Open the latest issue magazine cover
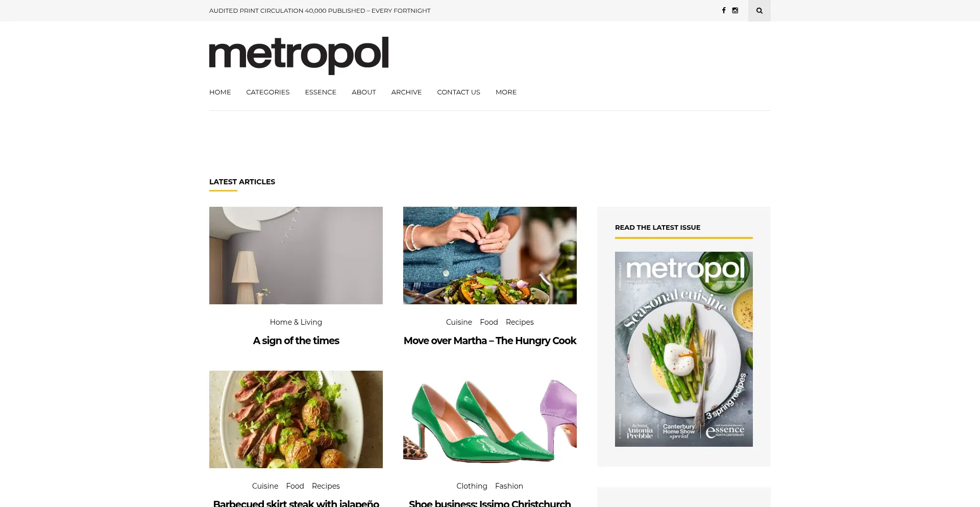Image resolution: width=980 pixels, height=507 pixels. pyautogui.click(x=684, y=349)
